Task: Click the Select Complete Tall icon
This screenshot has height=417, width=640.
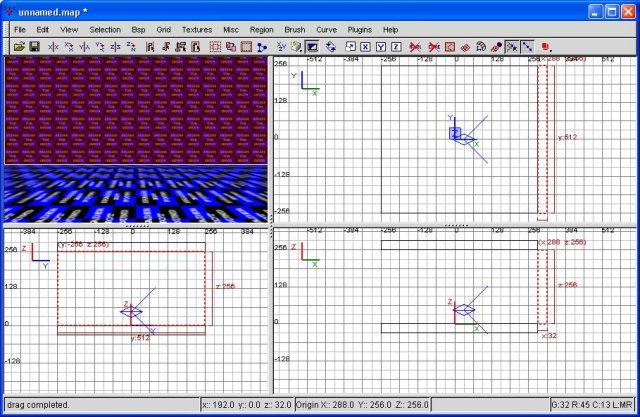Action: (150, 47)
